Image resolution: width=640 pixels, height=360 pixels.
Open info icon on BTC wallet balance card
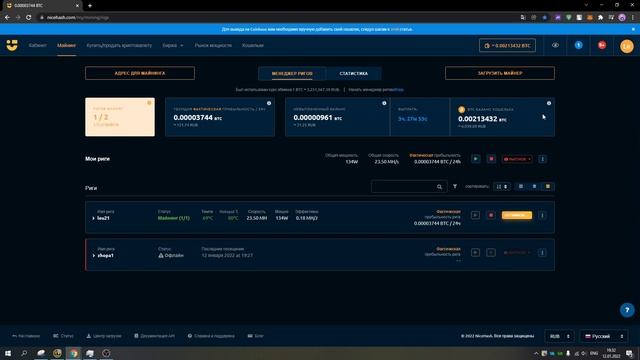click(549, 103)
